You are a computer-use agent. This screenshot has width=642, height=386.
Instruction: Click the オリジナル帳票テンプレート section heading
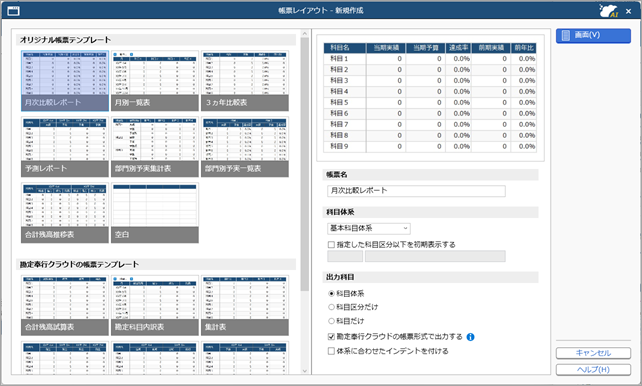(66, 40)
